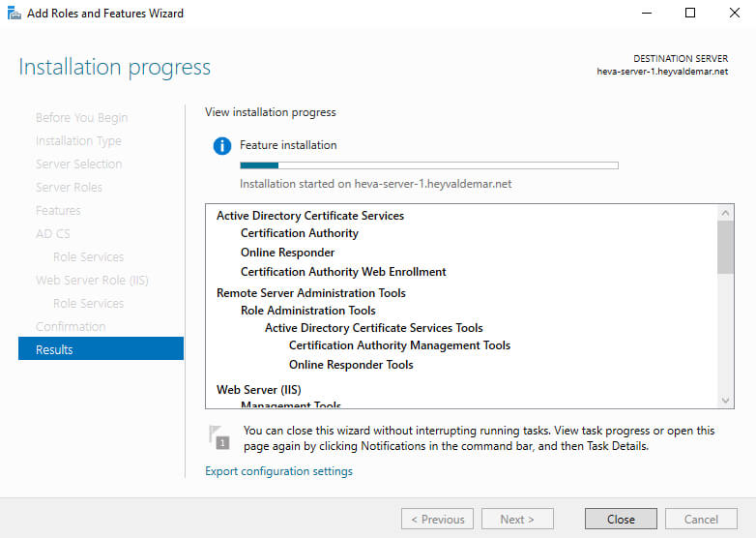The width and height of the screenshot is (756, 538).
Task: Click the Installation started status text
Action: (376, 184)
